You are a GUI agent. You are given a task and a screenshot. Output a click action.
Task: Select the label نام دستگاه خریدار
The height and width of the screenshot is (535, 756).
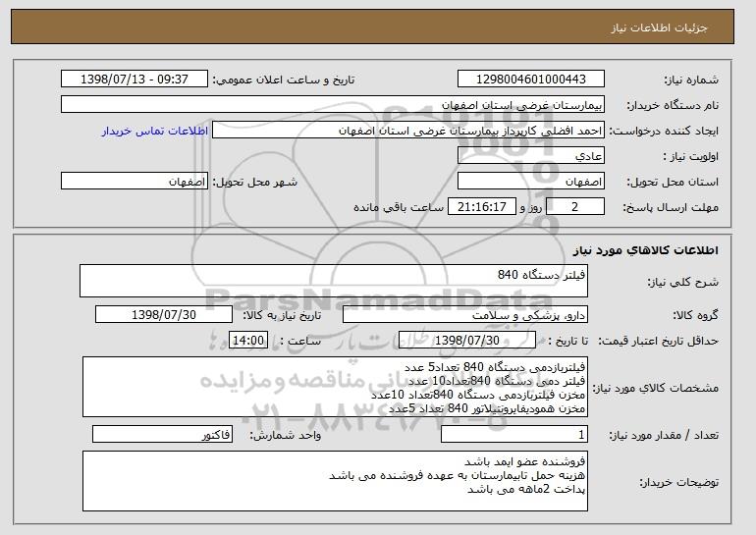click(673, 105)
